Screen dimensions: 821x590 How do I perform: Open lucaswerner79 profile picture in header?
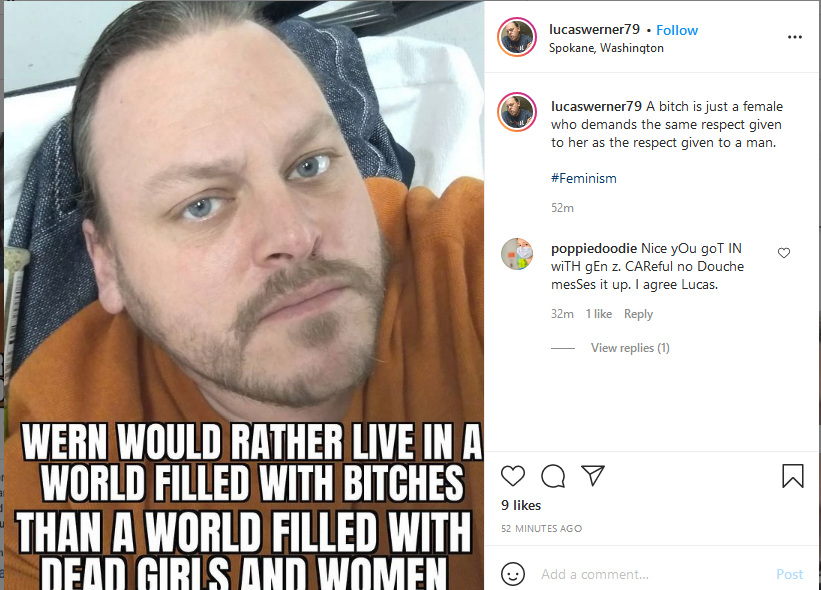[517, 37]
